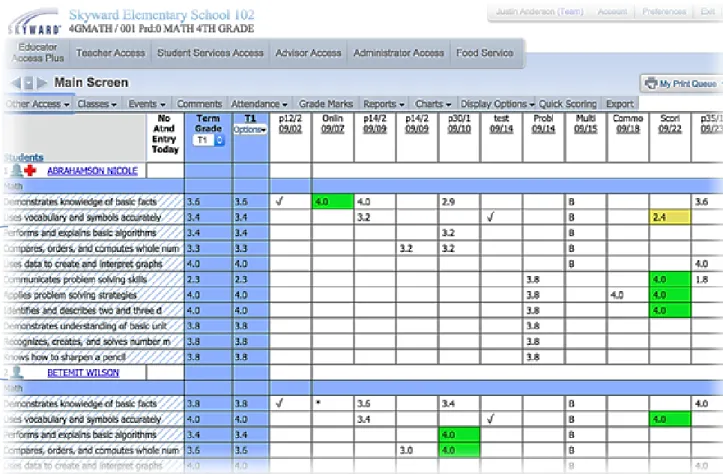This screenshot has width=723, height=474.
Task: Click the student profile icon beside Abrahamson Nicole
Action: (17, 171)
